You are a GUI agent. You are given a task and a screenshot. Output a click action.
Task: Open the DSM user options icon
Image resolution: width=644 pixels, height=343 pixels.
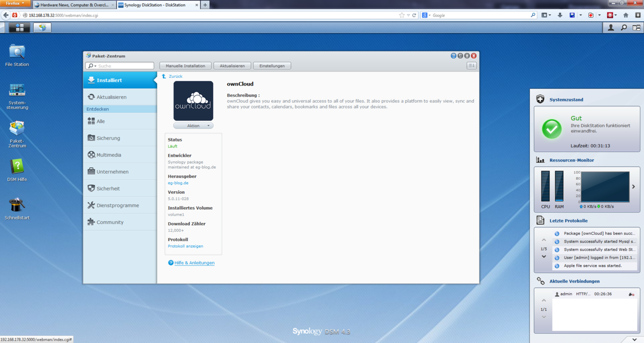[x=611, y=28]
